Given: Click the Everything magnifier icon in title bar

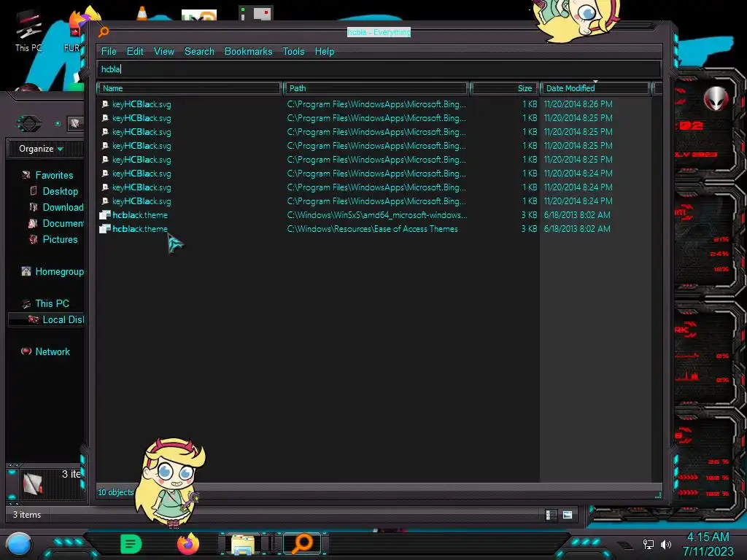Looking at the screenshot, I should pyautogui.click(x=104, y=32).
